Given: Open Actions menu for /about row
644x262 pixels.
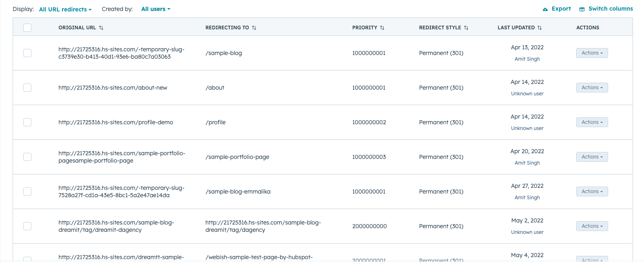Looking at the screenshot, I should coord(592,88).
